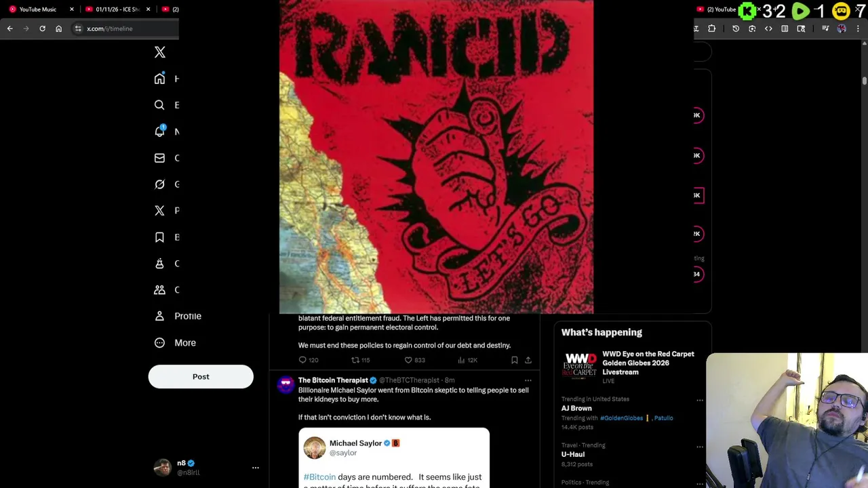
Task: Open the Explore search icon
Action: tap(159, 105)
